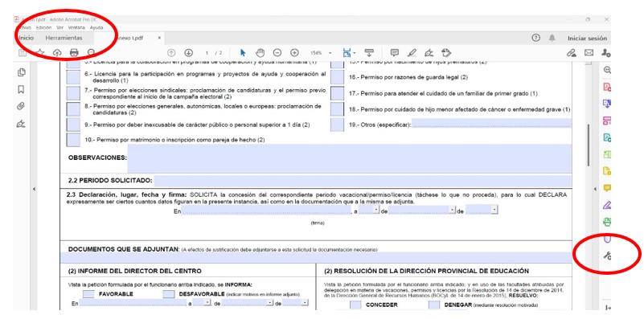Close the Anexo I.pdf tab
Viewport: 644px width, 319px height.
(159, 38)
